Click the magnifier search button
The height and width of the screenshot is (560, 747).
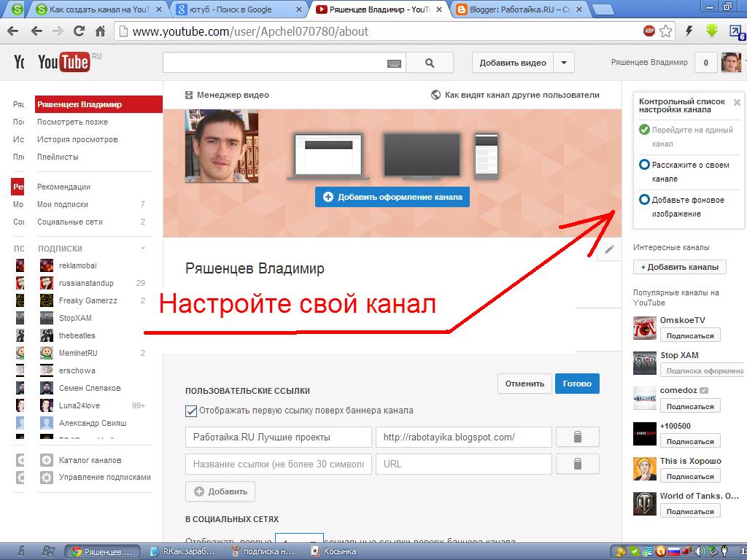pos(429,63)
